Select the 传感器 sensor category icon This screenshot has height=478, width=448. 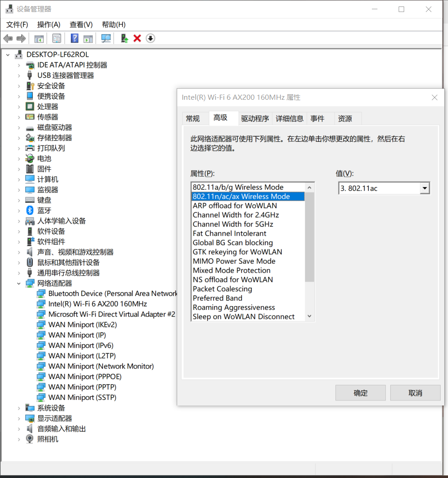point(30,117)
